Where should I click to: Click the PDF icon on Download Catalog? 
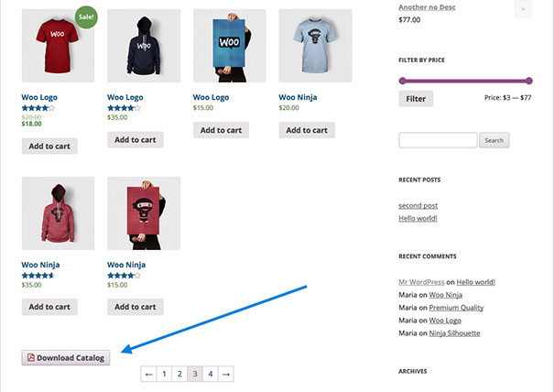31,357
